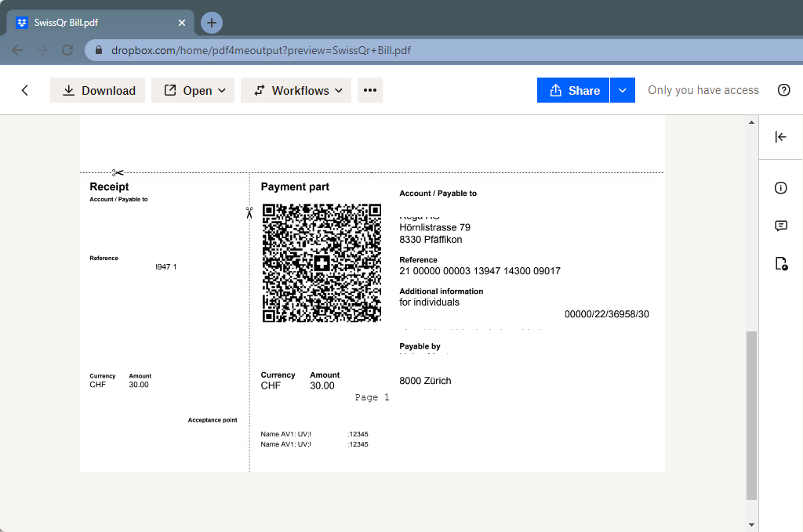Viewport: 803px width, 532px height.
Task: Open the Share split-button dropdown
Action: (622, 90)
